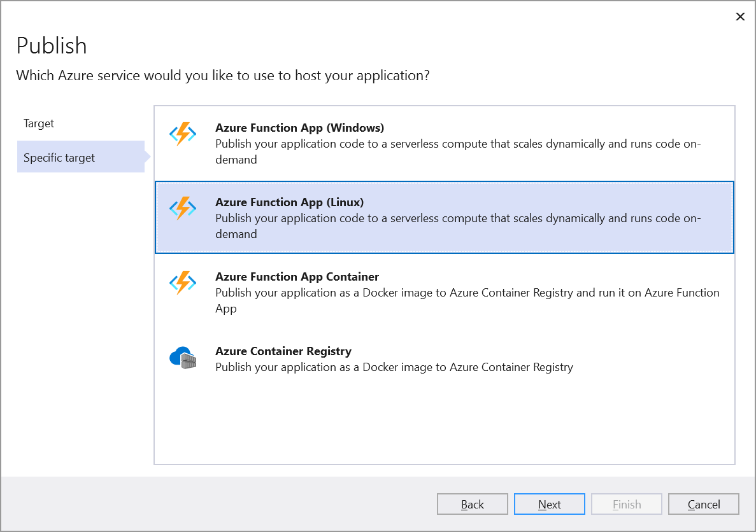Click the greyed-out Finish button

pos(627,505)
